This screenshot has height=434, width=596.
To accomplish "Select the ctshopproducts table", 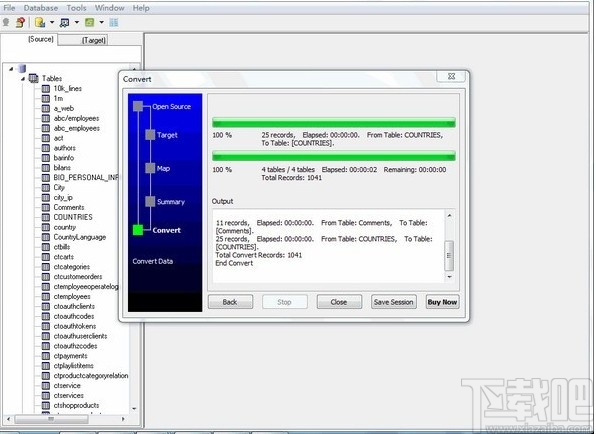I will [x=76, y=405].
